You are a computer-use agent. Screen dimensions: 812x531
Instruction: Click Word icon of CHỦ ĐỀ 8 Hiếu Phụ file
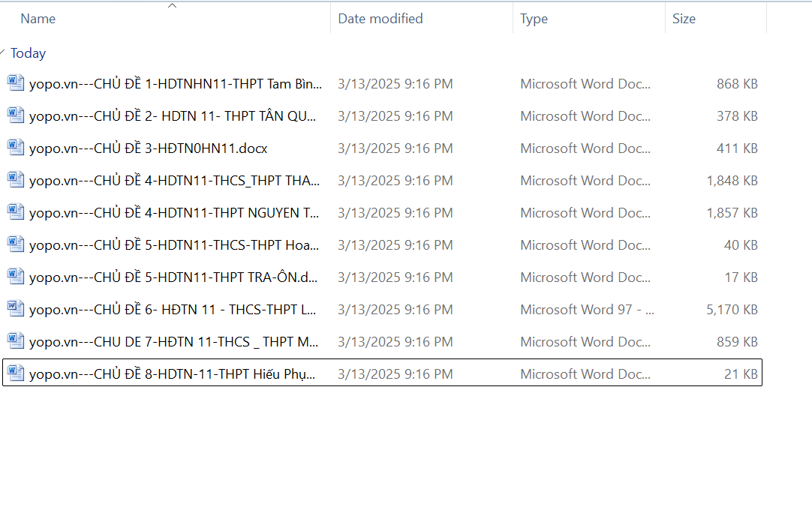click(x=16, y=373)
